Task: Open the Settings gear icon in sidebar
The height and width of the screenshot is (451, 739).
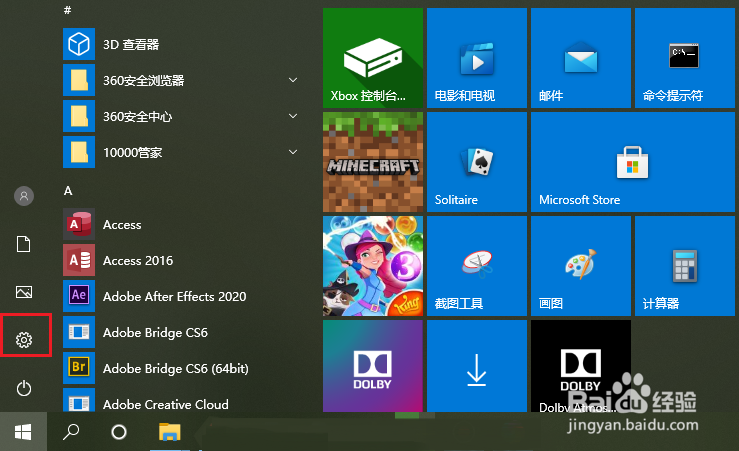Action: [x=24, y=339]
